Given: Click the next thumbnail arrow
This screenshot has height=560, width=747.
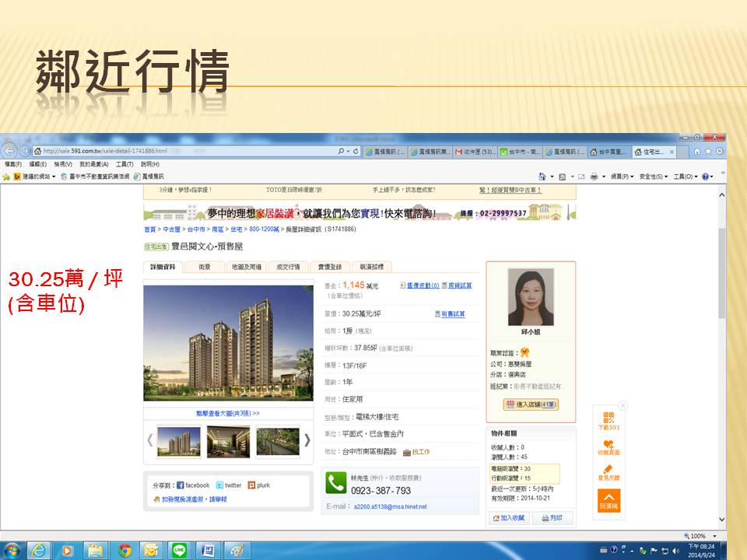Looking at the screenshot, I should (x=307, y=440).
